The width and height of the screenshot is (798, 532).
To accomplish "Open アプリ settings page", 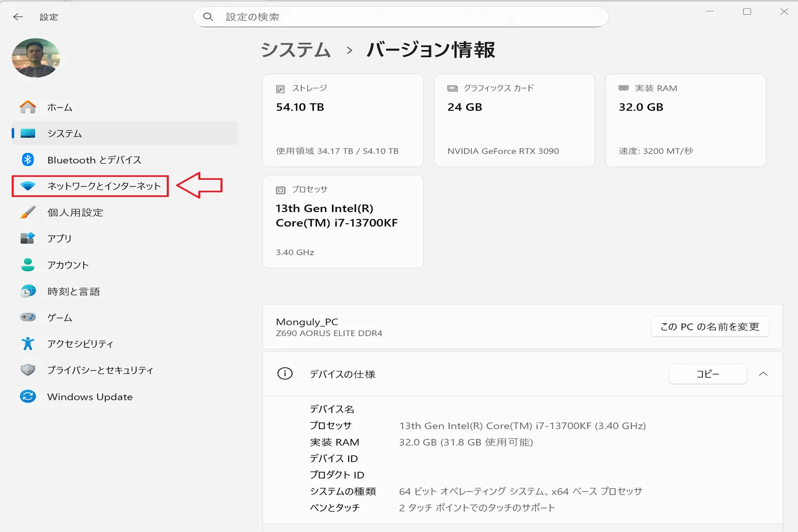I will click(125, 238).
